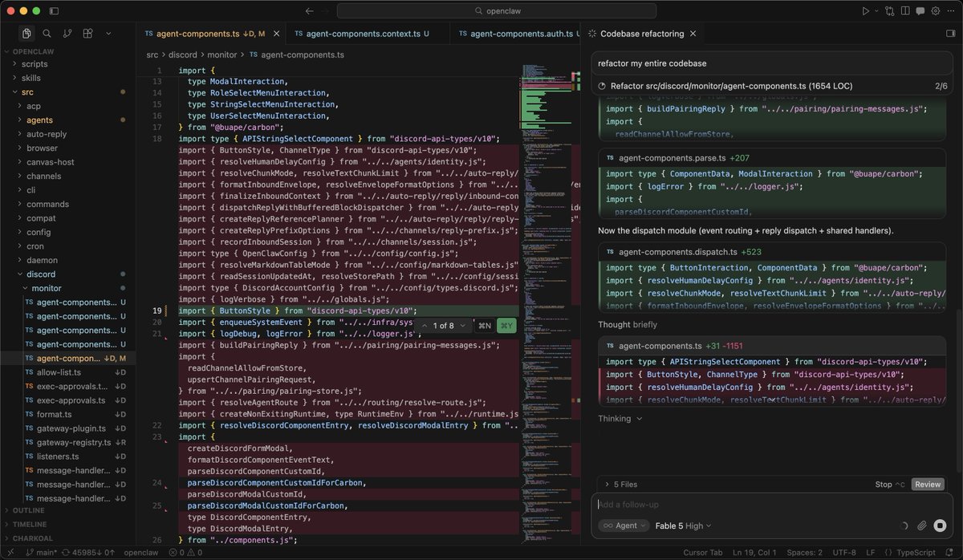
Task: Open the Source Control view icon
Action: click(67, 34)
